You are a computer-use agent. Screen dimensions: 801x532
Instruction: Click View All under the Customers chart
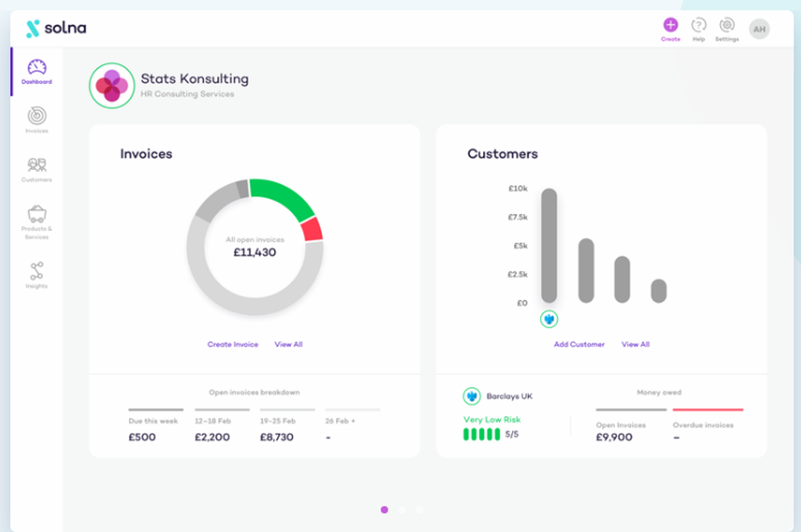point(635,345)
